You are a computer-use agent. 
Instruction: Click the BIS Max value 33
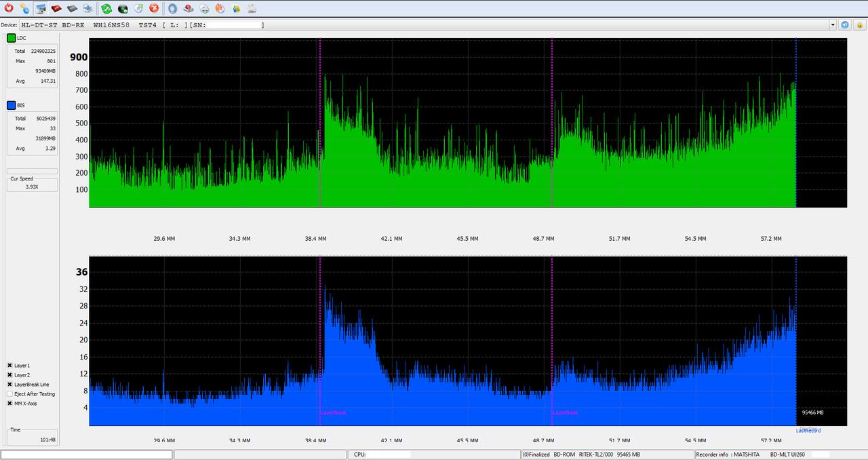click(53, 128)
